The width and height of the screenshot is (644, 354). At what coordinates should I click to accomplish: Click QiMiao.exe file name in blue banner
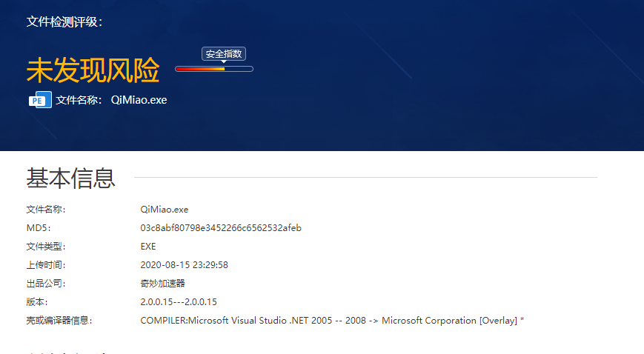click(x=139, y=100)
